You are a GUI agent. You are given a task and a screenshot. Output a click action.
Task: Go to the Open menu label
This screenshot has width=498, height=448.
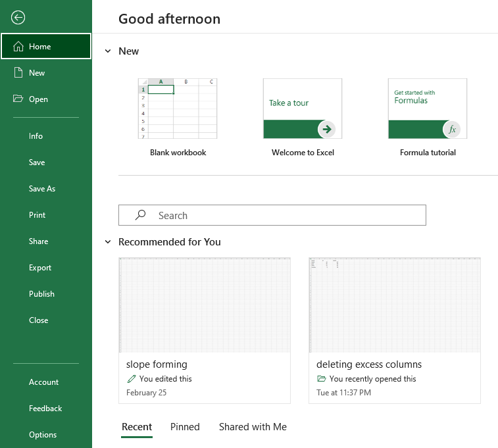(x=38, y=99)
